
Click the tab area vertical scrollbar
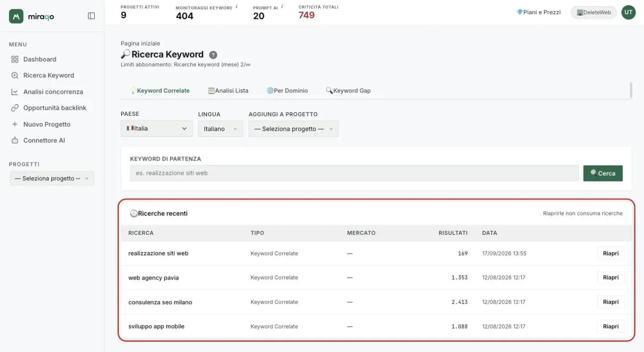pos(631,90)
